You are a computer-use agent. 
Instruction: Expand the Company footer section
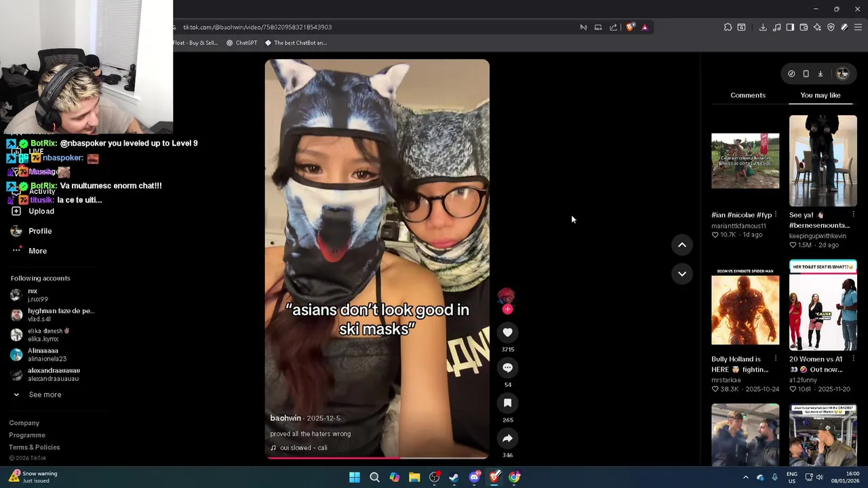24,423
